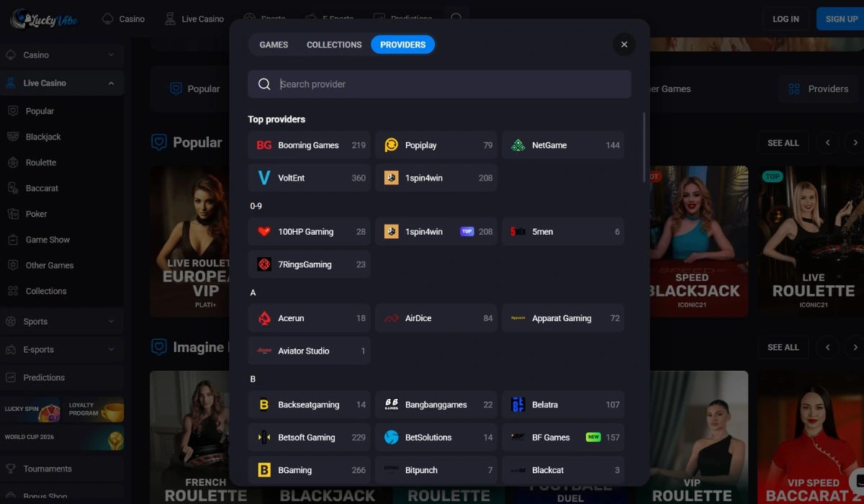Open Bitpunch provider
The height and width of the screenshot is (504, 864).
click(436, 470)
